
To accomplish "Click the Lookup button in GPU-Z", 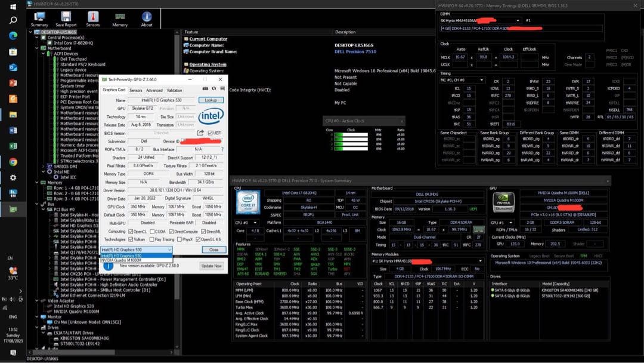I will [x=210, y=100].
